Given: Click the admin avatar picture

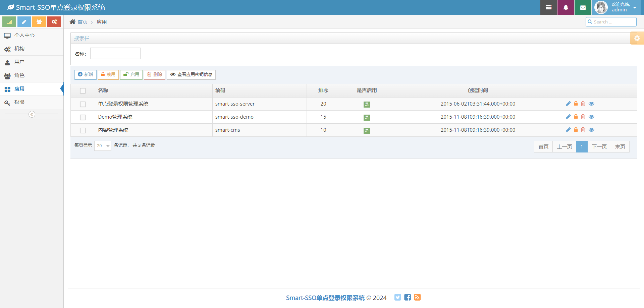Looking at the screenshot, I should [x=601, y=7].
